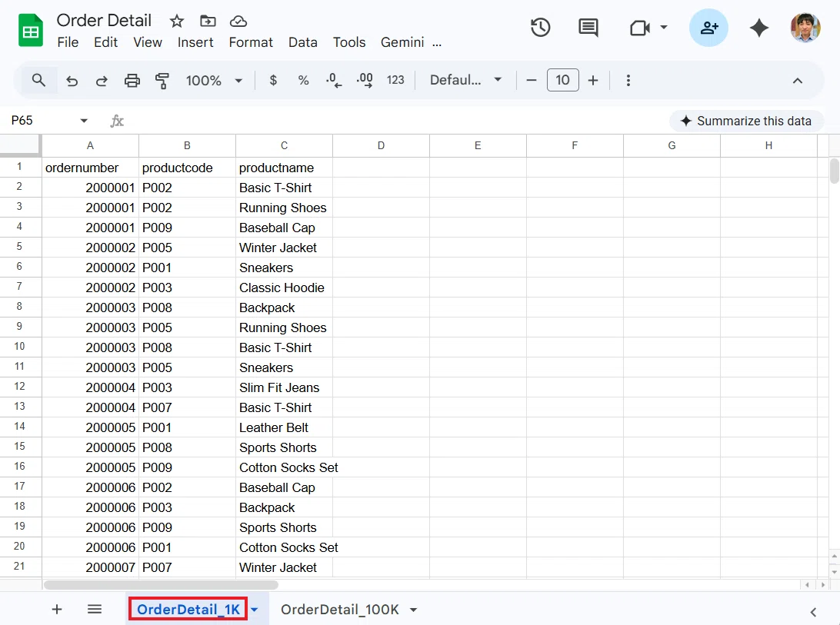Show all sheets list button
The height and width of the screenshot is (625, 840).
pyautogui.click(x=95, y=610)
